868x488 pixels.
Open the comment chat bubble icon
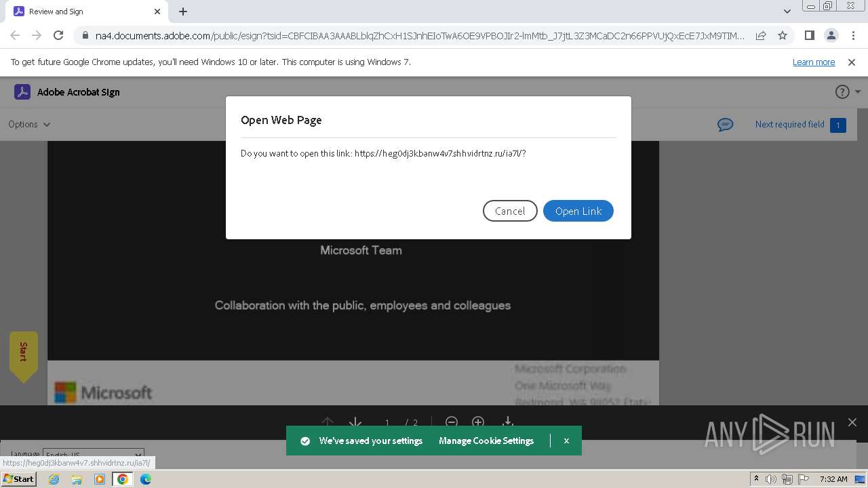(725, 125)
